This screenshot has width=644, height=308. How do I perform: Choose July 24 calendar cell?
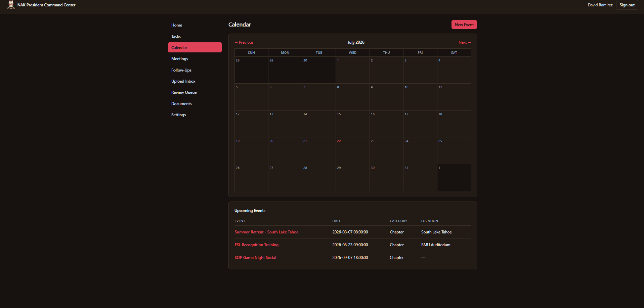420,150
